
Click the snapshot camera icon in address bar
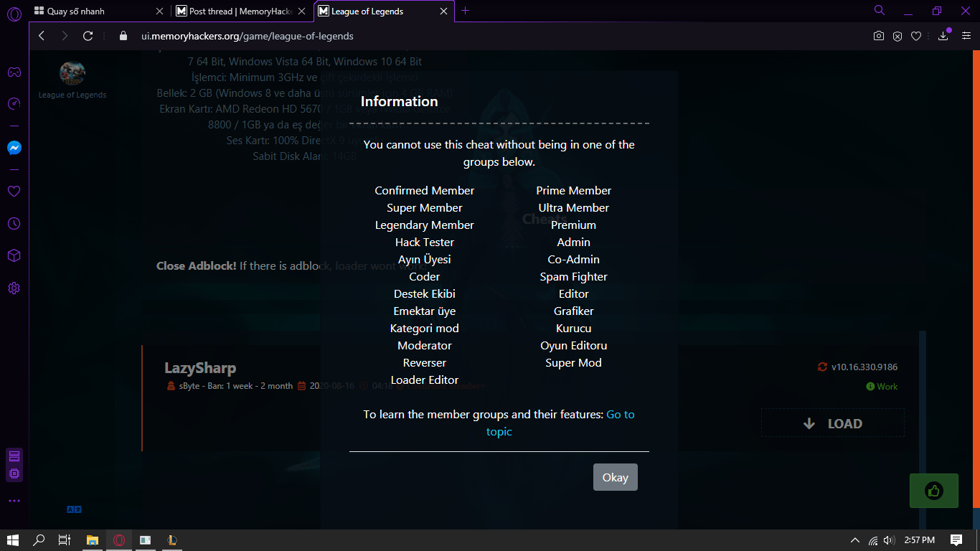pos(878,36)
